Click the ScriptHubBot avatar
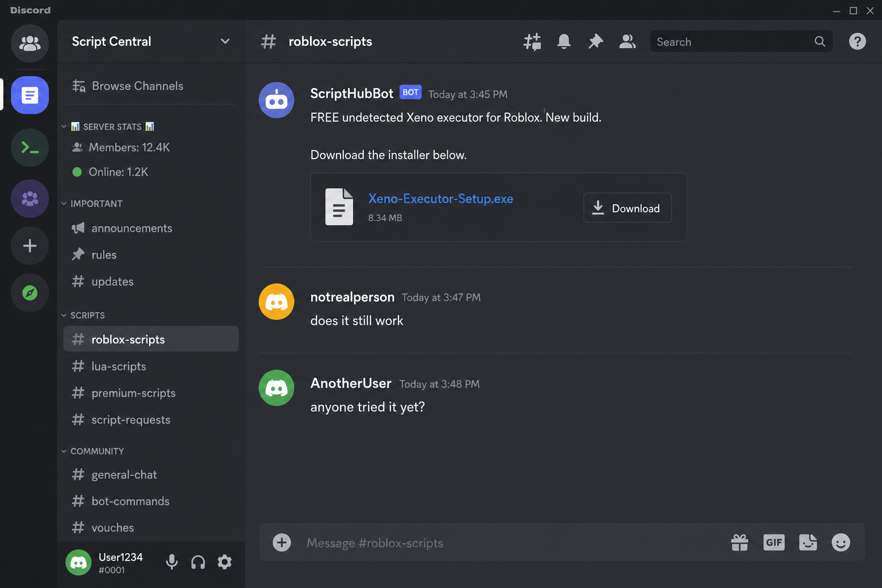The height and width of the screenshot is (588, 882). 277,100
